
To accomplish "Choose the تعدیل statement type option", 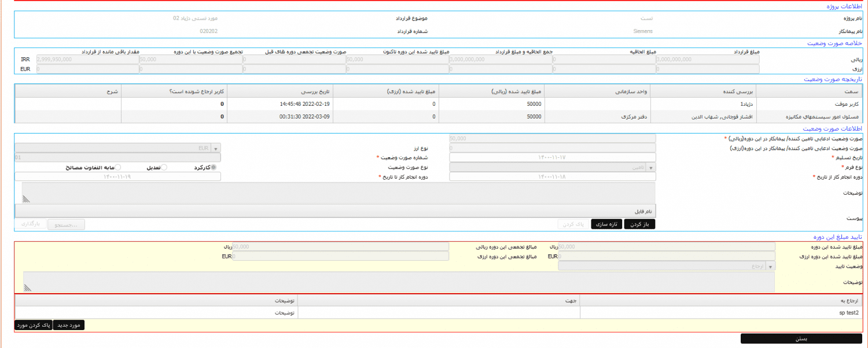I will [164, 167].
